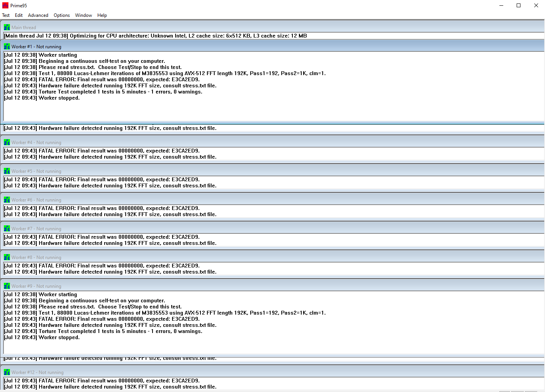Click FATAL ERROR line in Worker #8

point(102,266)
